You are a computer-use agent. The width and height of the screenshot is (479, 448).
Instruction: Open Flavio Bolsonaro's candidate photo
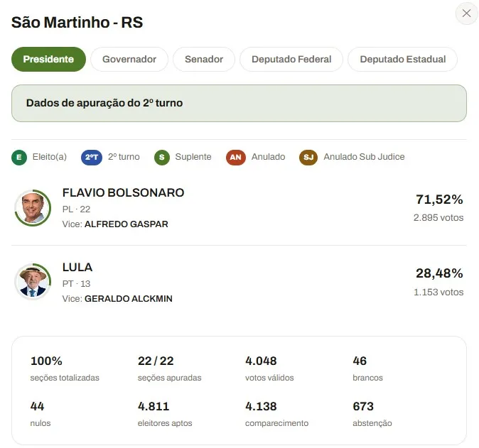coord(33,207)
